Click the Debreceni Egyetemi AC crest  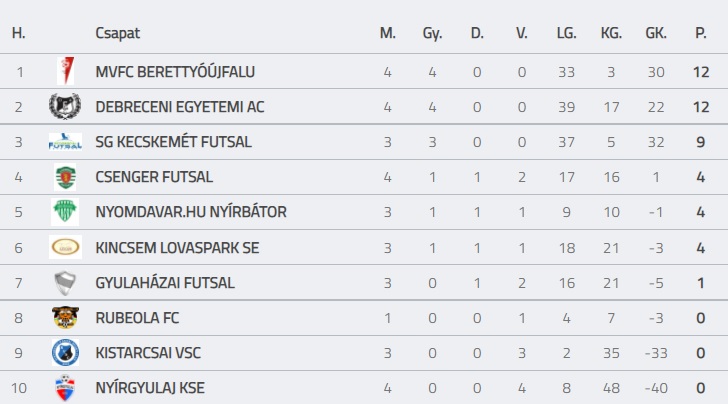65,107
